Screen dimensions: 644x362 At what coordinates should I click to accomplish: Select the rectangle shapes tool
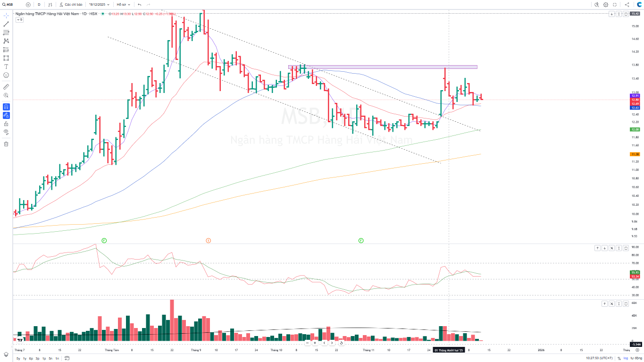[x=6, y=58]
